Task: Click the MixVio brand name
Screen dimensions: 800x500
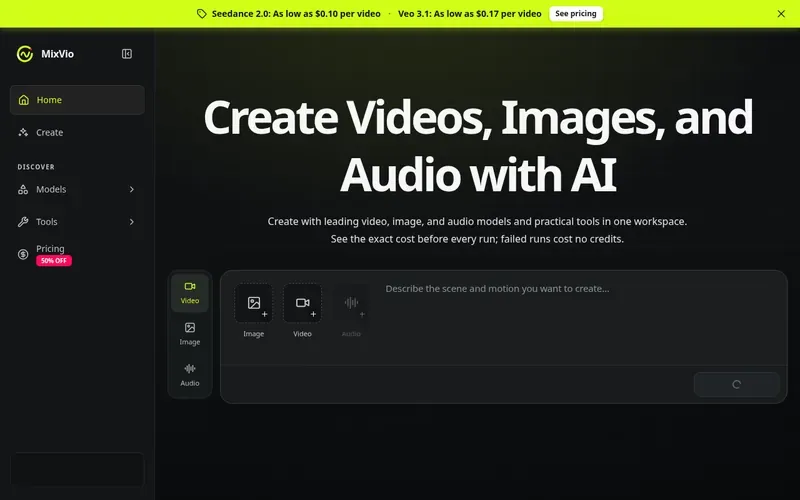Action: click(x=57, y=54)
